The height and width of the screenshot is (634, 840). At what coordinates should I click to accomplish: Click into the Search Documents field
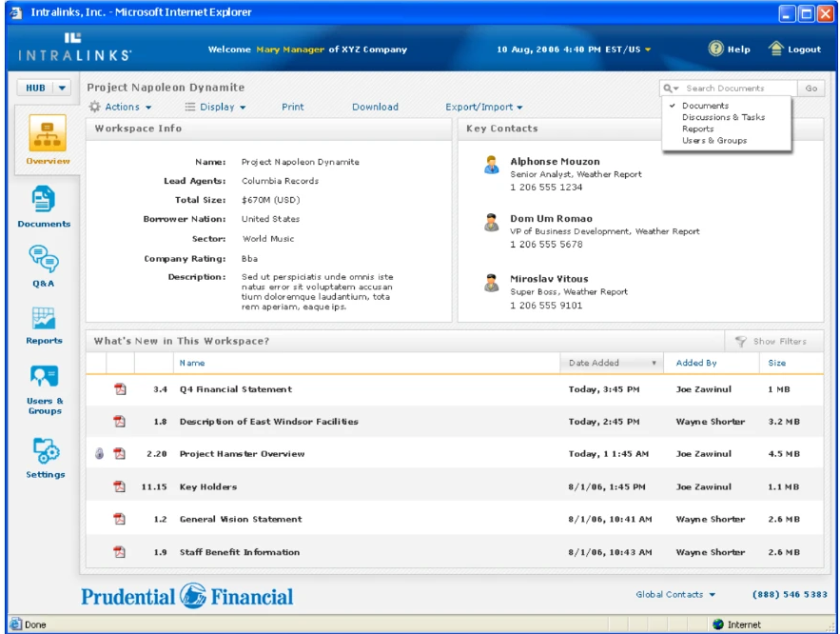pos(739,88)
